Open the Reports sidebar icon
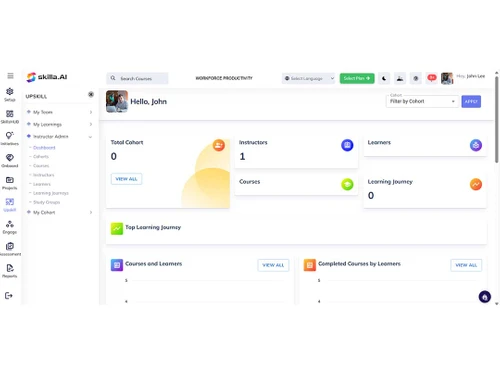500x375 pixels. pyautogui.click(x=10, y=271)
